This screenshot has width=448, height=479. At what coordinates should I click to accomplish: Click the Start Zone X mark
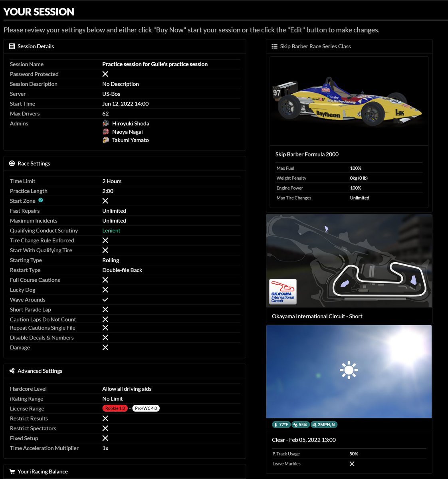pyautogui.click(x=105, y=201)
